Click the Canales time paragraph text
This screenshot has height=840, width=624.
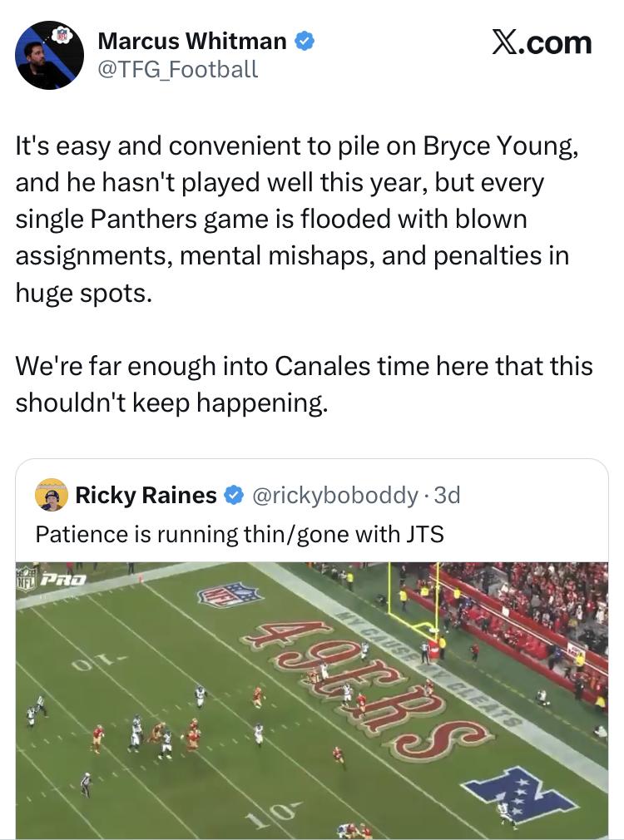tap(304, 383)
